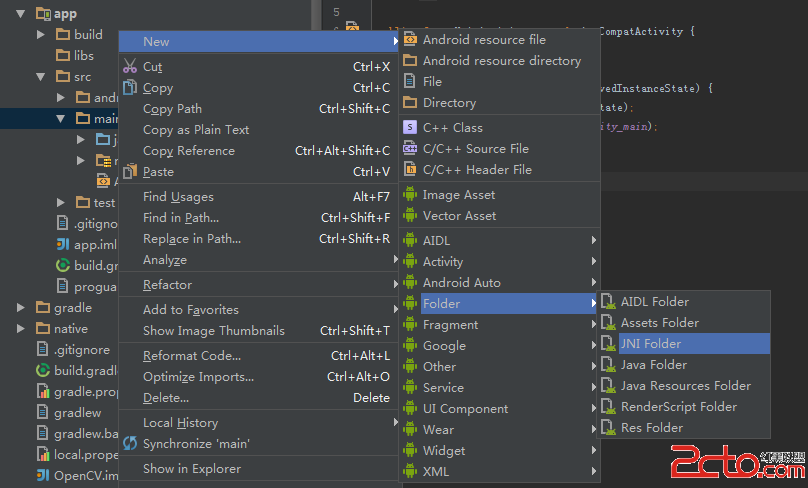Expand the gradle folder in project tree

pos(21,308)
